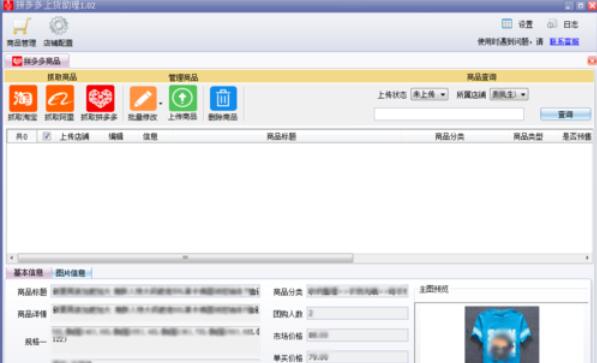Close the 拼多多商品 tab panel

592,61
